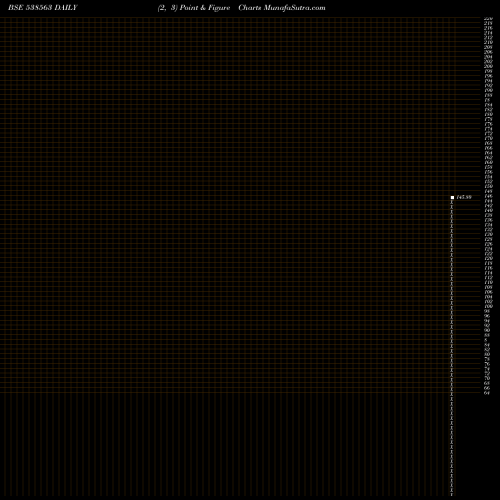Click the white current-price square marker
The width and height of the screenshot is (500, 500).
[x=452, y=198]
